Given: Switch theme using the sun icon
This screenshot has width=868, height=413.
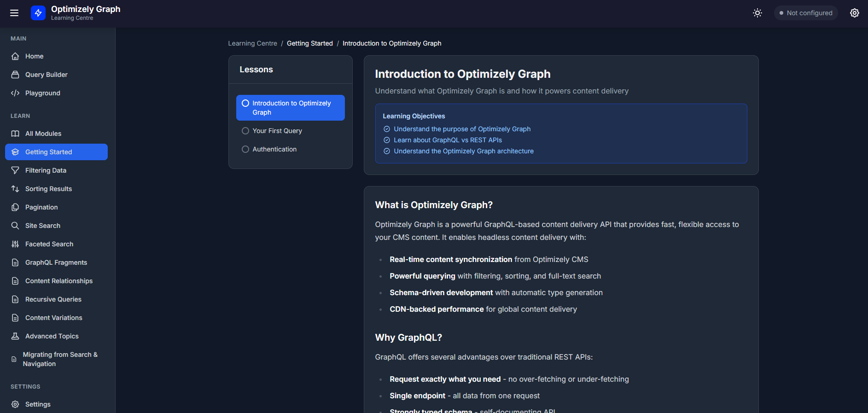Looking at the screenshot, I should tap(757, 13).
